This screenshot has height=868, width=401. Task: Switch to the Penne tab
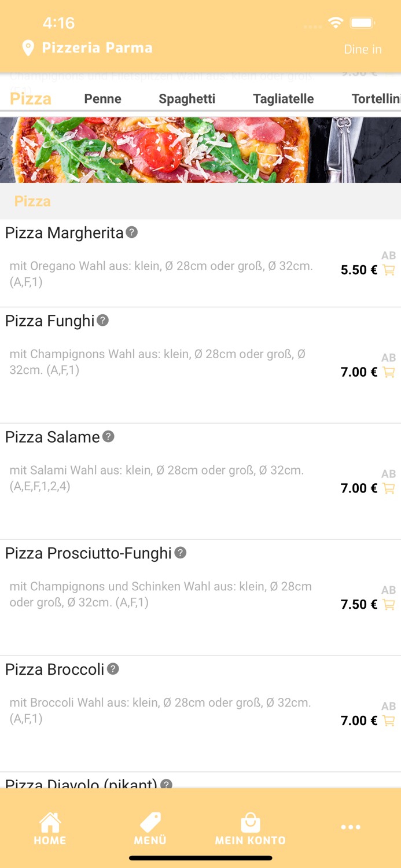[x=102, y=99]
